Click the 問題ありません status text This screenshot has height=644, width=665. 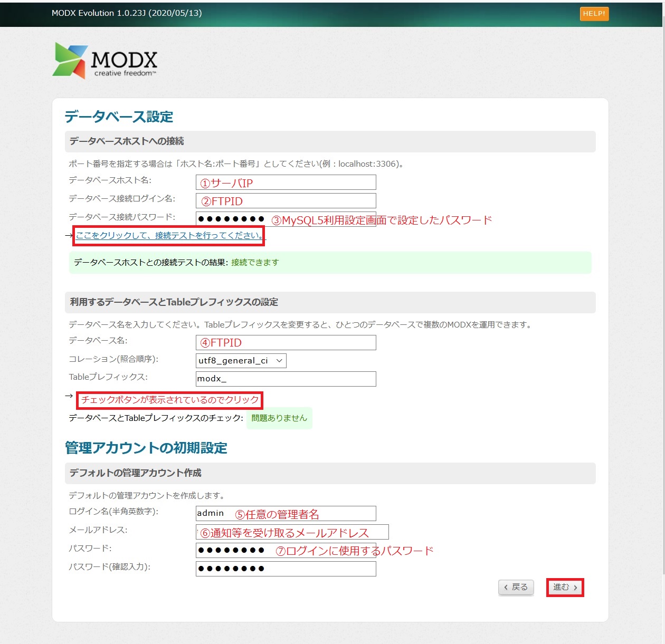point(279,418)
